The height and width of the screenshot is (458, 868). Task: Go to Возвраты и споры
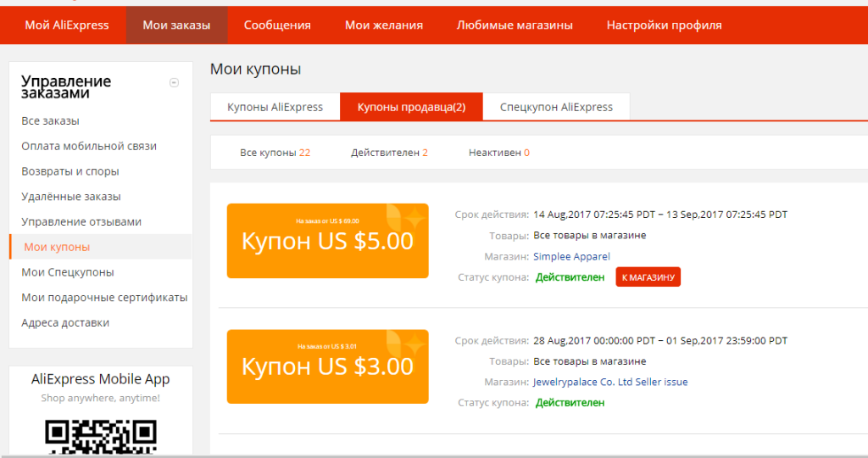pos(70,171)
